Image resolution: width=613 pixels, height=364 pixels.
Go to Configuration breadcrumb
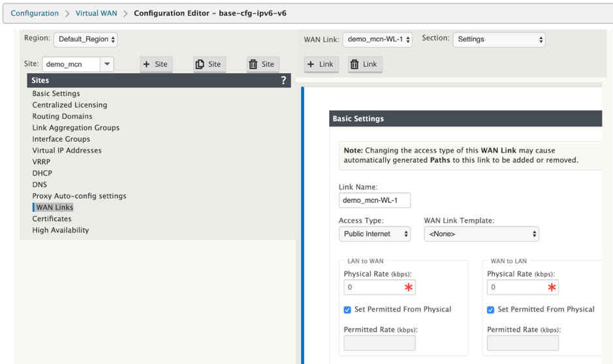coord(35,13)
